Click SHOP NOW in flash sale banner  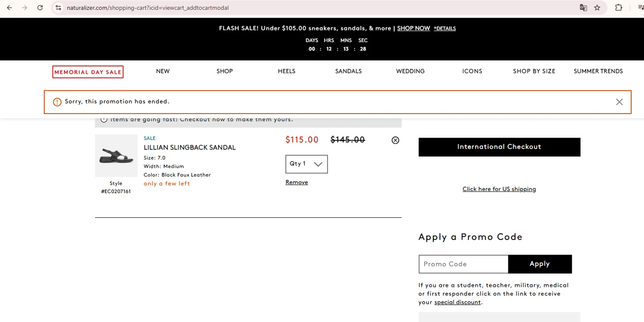(x=413, y=28)
